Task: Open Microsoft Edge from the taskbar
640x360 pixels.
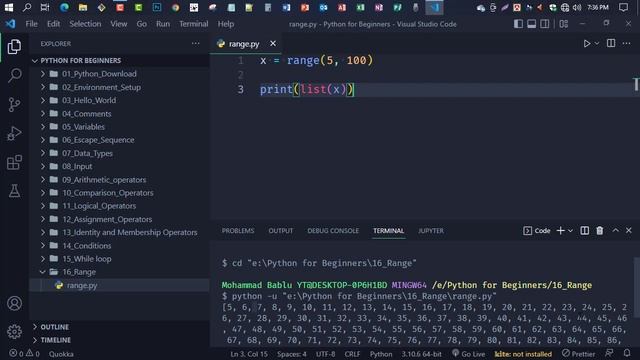Action: click(x=64, y=7)
